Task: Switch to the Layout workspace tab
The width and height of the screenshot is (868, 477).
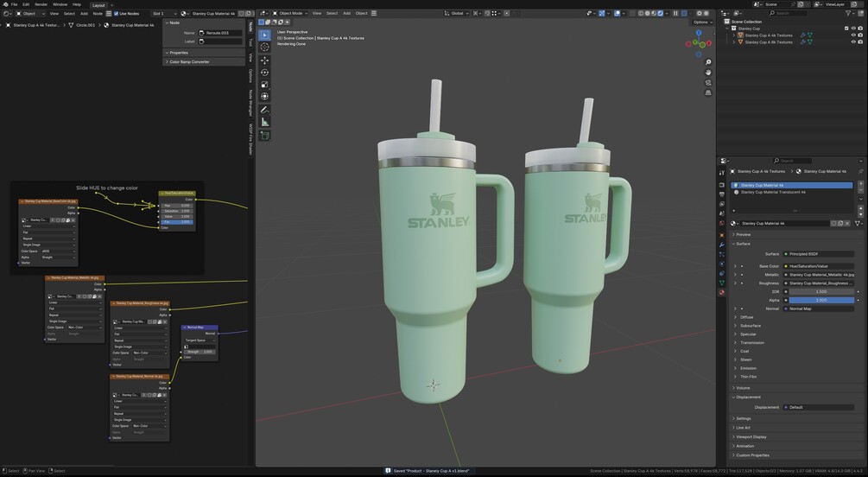Action: pyautogui.click(x=98, y=4)
